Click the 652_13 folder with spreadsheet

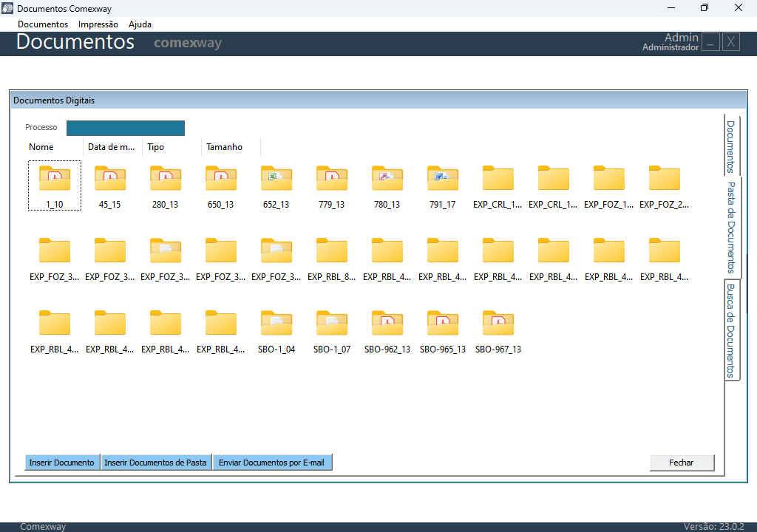point(276,186)
